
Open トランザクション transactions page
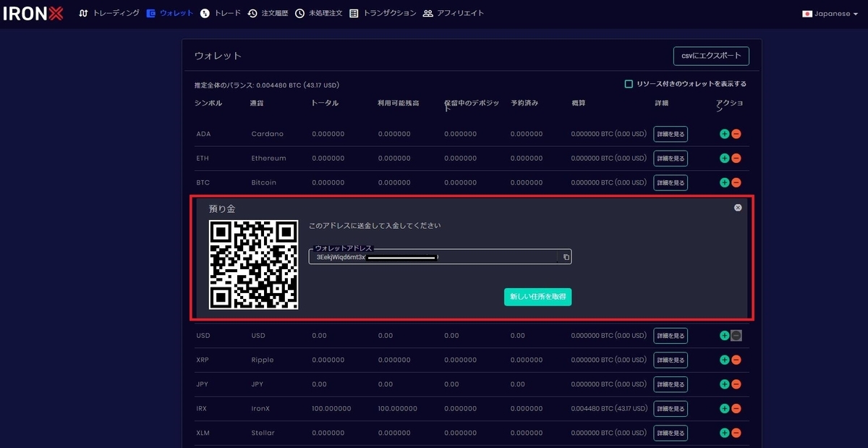click(x=383, y=13)
